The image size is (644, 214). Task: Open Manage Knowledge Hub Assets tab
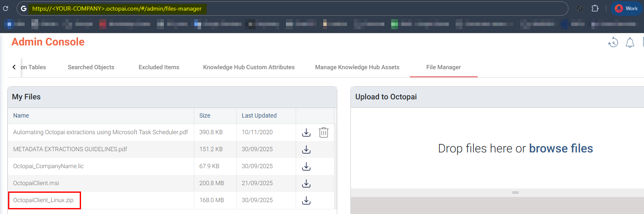click(x=357, y=67)
